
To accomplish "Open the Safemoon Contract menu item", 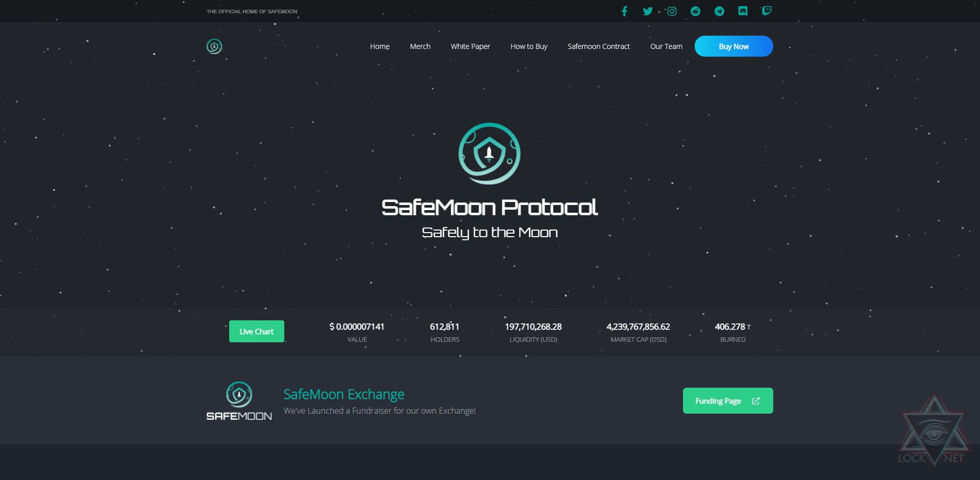I will pyautogui.click(x=599, y=46).
